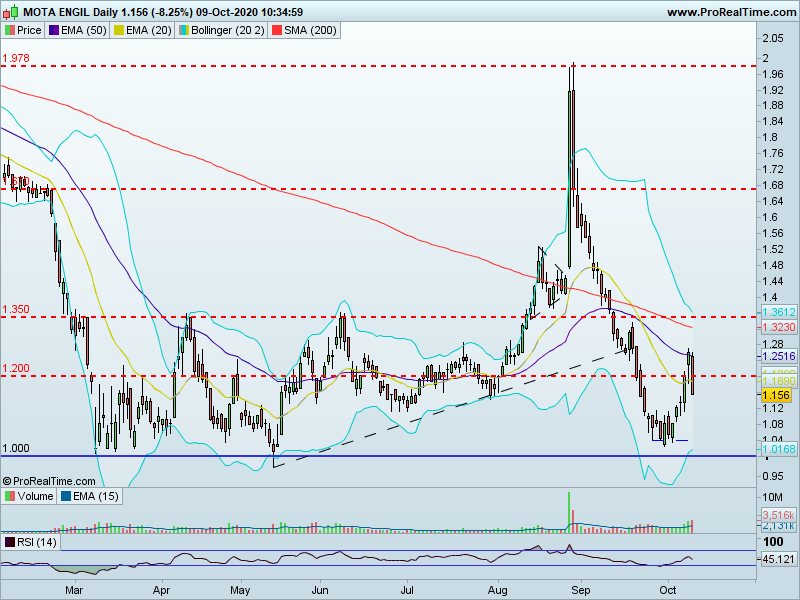
Task: Click the Price legend candle icon
Action: point(10,30)
